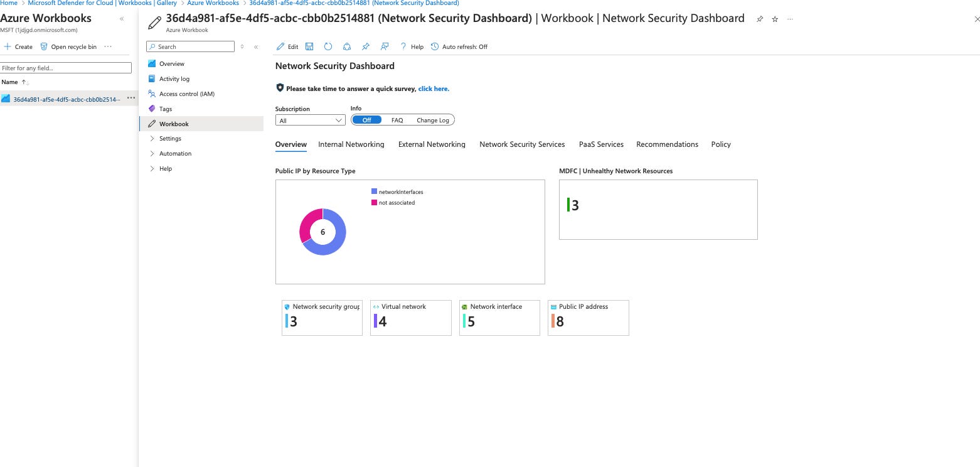Open the ellipsis next to Open recycle bin
Image resolution: width=980 pixels, height=467 pixels.
pyautogui.click(x=108, y=46)
